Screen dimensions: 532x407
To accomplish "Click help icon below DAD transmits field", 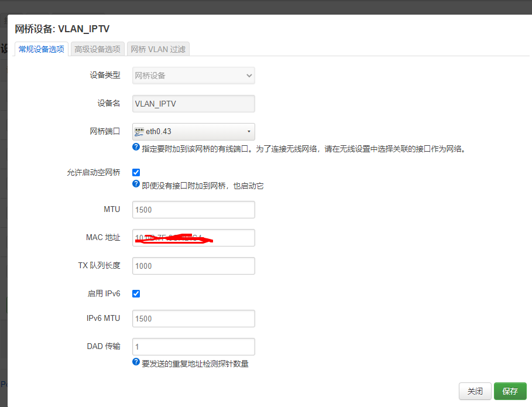I will [x=136, y=362].
